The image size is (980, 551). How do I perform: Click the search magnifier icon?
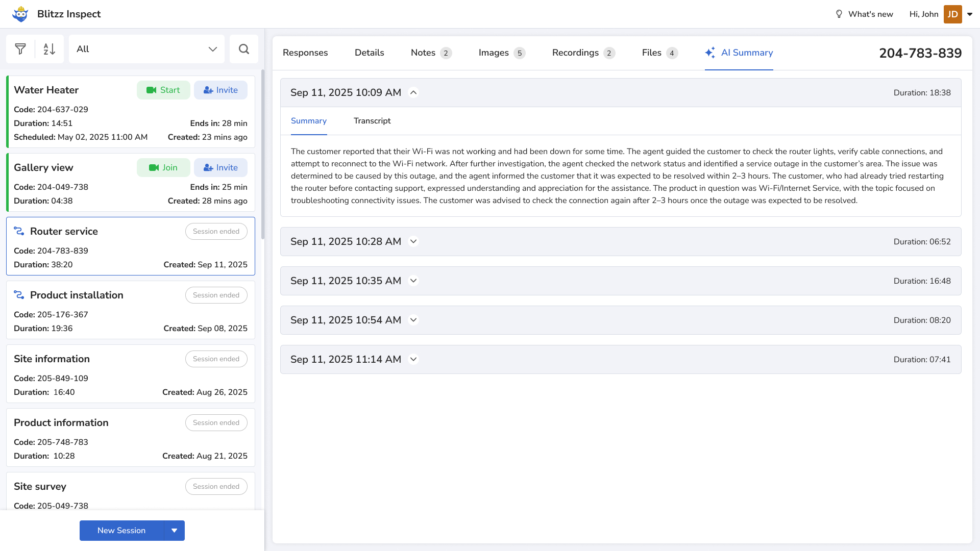pyautogui.click(x=244, y=49)
